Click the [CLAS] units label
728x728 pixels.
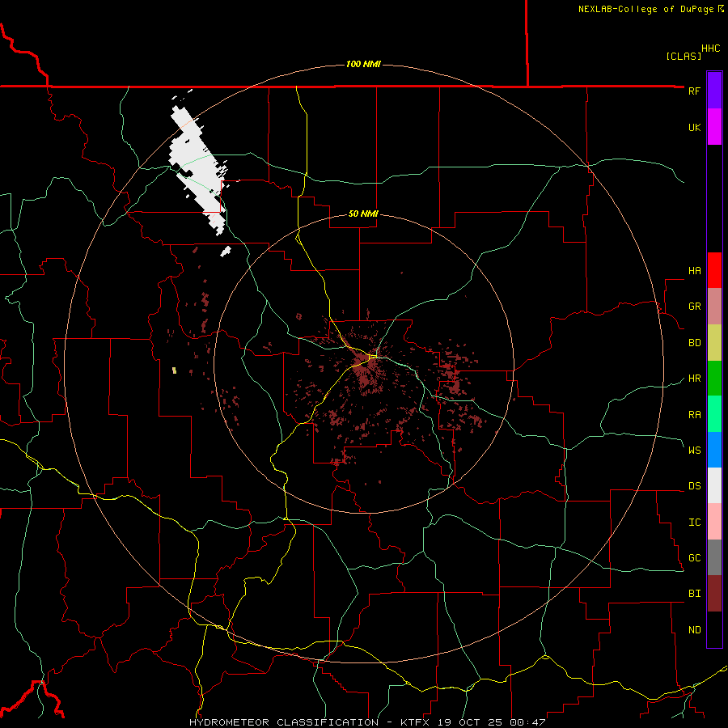684,56
